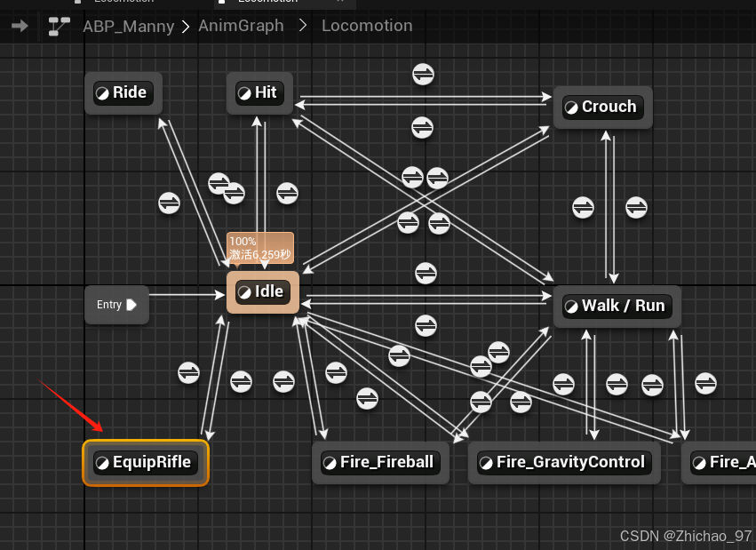Click transition icon right of Idle–Fire_Fireball arrows

pos(336,373)
